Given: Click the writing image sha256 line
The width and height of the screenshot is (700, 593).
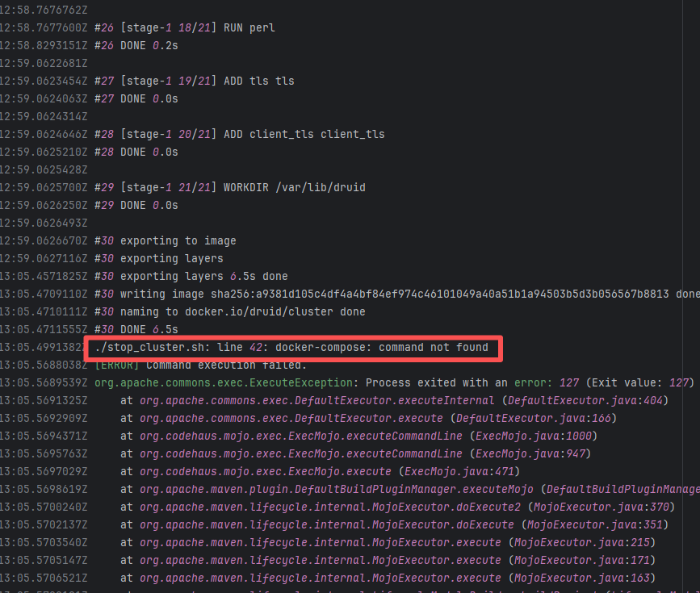Looking at the screenshot, I should click(x=388, y=294).
